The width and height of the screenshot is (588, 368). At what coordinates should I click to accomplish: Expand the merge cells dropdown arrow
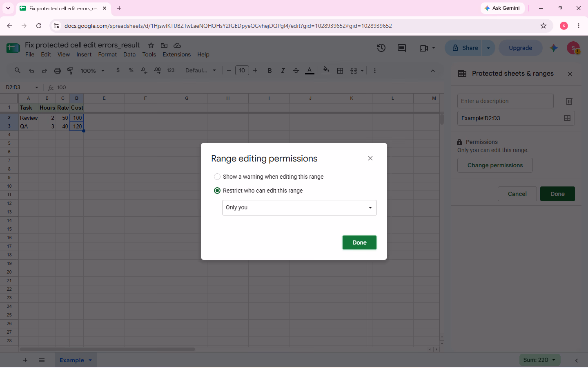click(x=362, y=70)
